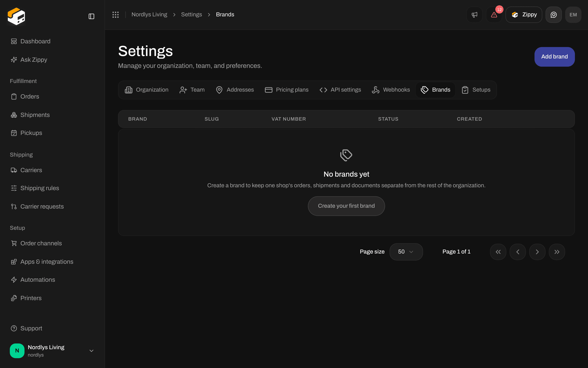
Task: Expand the Nordlys Living organization switcher chevron
Action: pos(91,351)
